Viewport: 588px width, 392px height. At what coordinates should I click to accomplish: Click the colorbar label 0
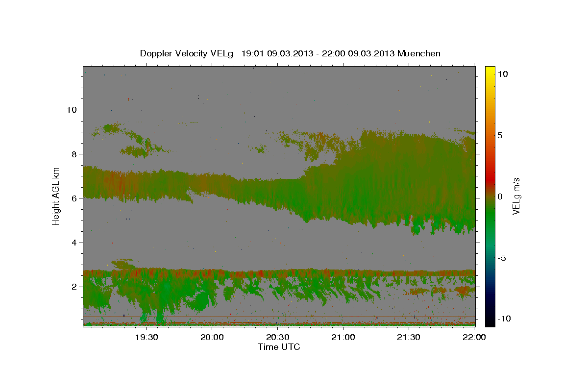tap(500, 196)
